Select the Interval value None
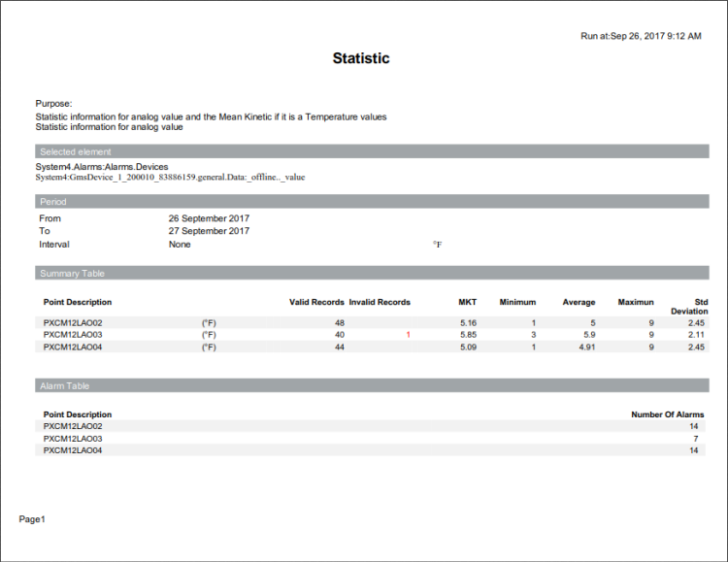Screen dimensions: 728x562 point(180,245)
